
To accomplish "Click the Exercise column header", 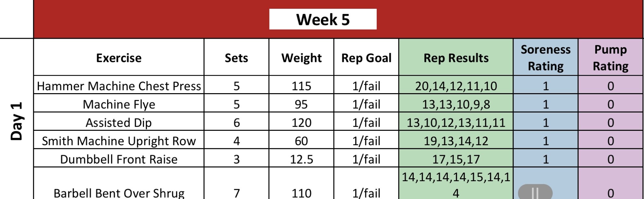I will (119, 58).
